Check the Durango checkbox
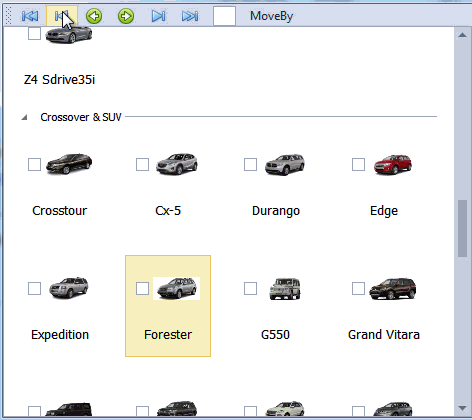This screenshot has width=472, height=420. coord(250,164)
